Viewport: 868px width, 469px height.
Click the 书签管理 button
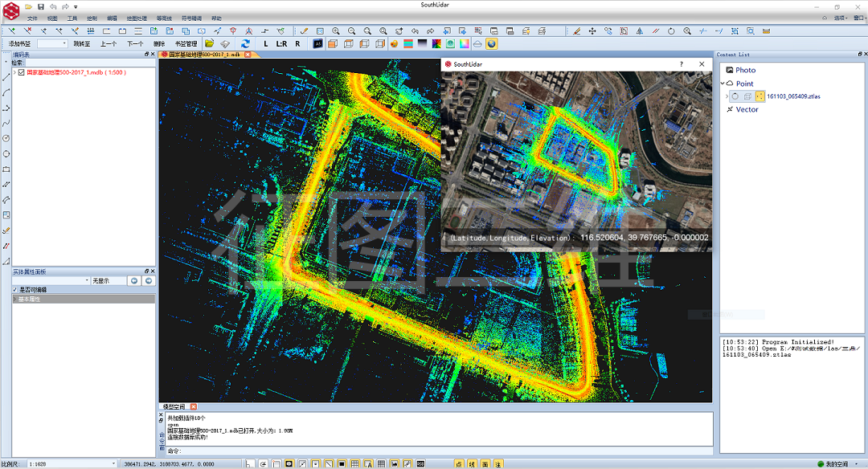coord(186,43)
